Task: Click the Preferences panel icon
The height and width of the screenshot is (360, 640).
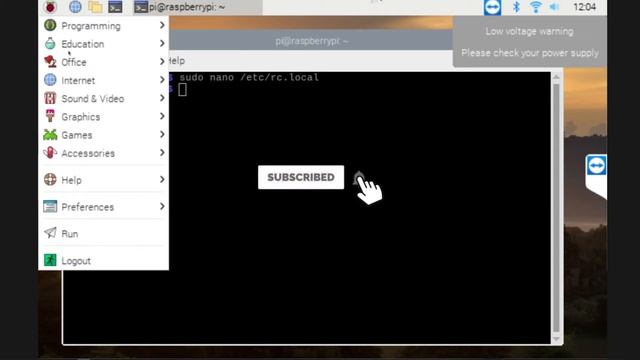Action: coord(50,206)
